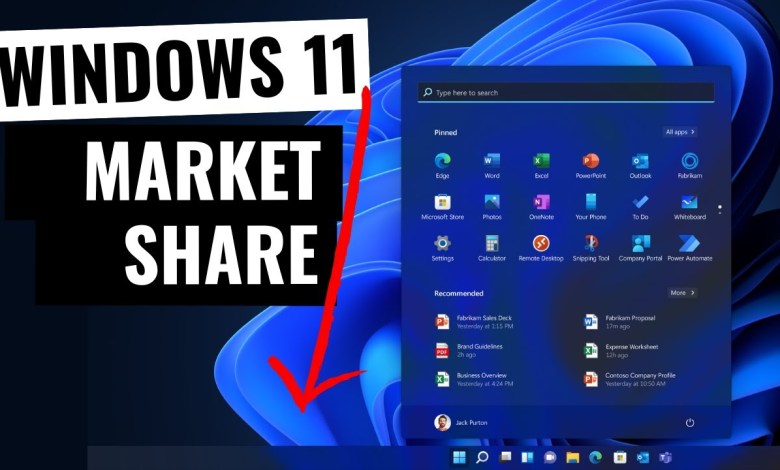
Task: Open the Business Overview spreadsheet
Action: 474,379
